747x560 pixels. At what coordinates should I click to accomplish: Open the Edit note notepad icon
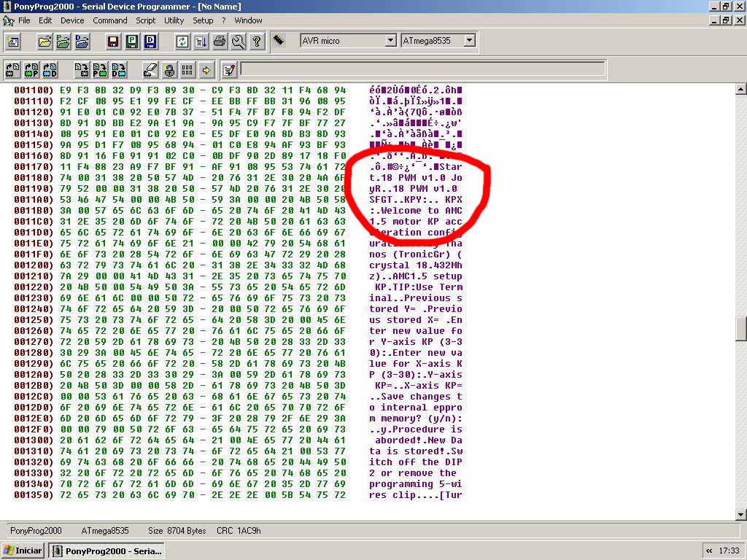point(228,70)
